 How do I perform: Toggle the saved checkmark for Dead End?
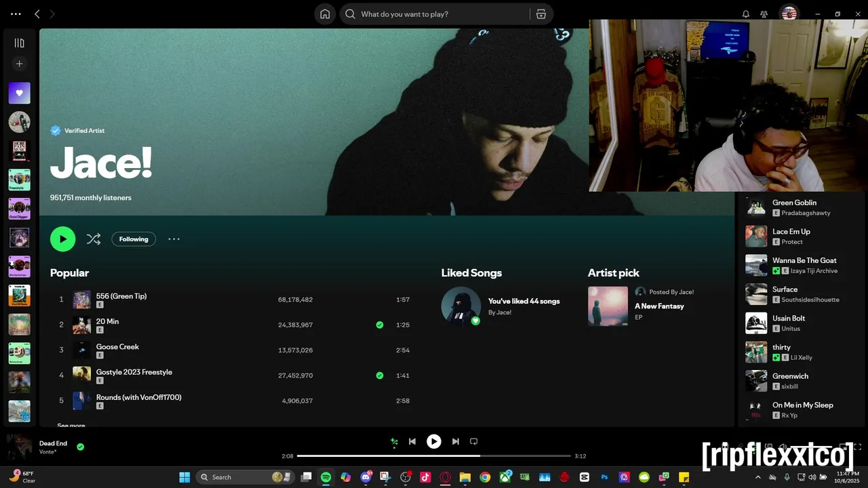pyautogui.click(x=80, y=447)
